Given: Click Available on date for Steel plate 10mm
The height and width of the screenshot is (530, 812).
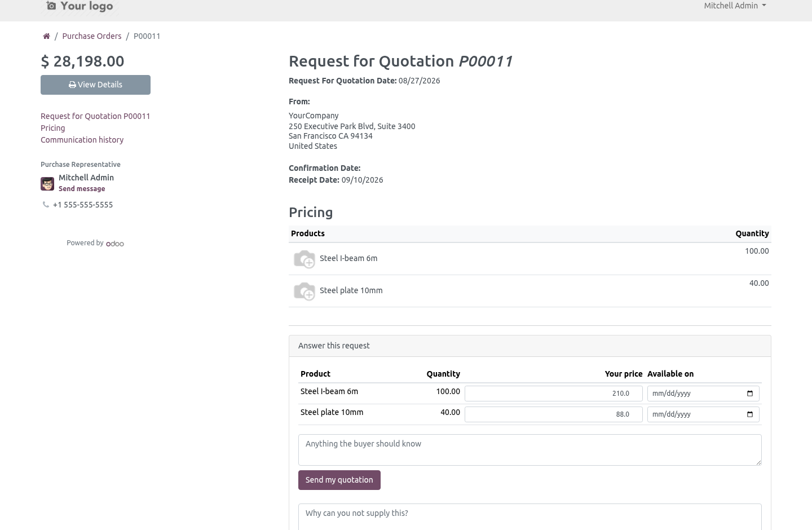Looking at the screenshot, I should point(703,414).
